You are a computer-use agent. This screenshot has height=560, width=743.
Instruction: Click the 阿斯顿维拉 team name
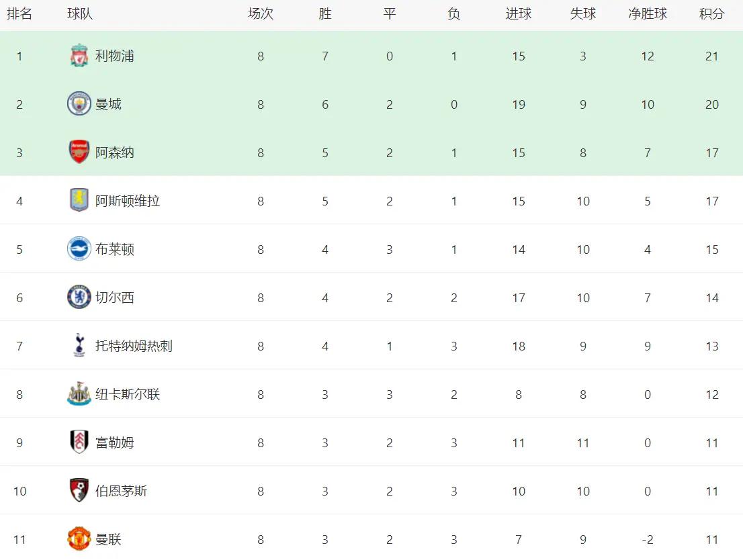click(x=128, y=201)
